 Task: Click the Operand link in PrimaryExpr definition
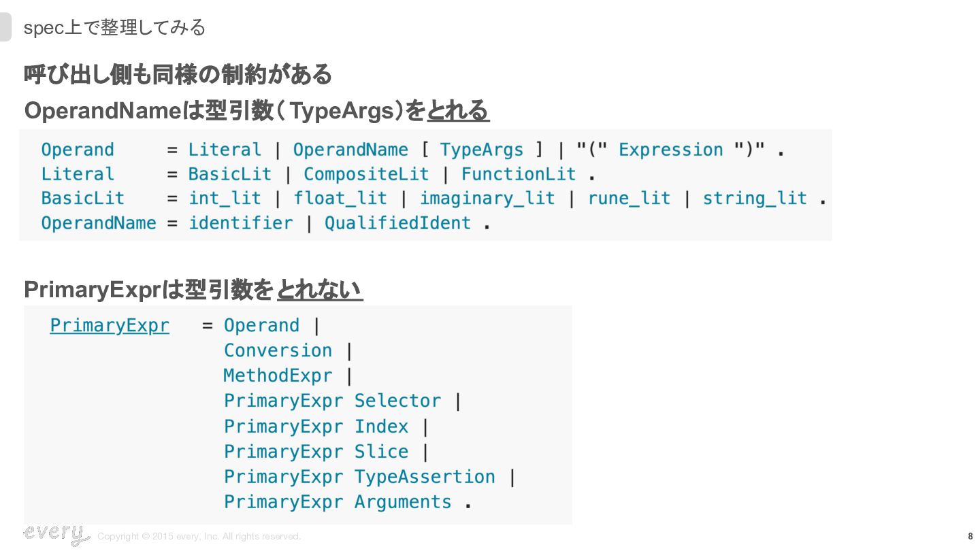pyautogui.click(x=262, y=325)
